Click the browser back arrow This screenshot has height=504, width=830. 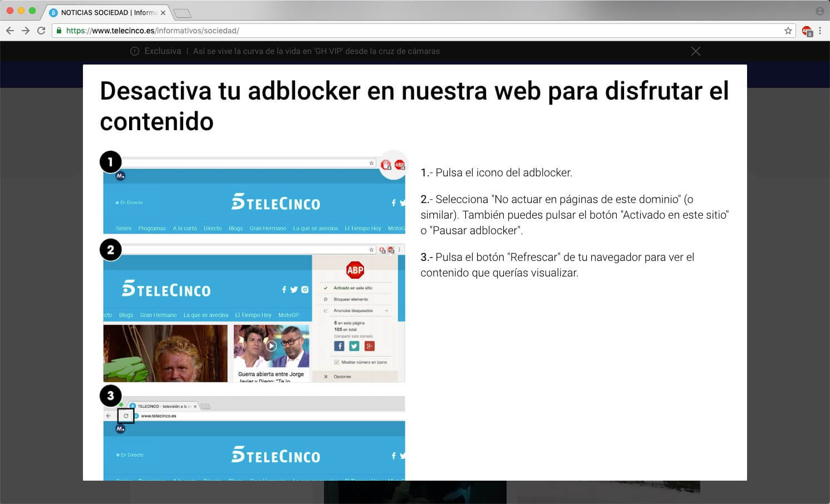tap(10, 31)
